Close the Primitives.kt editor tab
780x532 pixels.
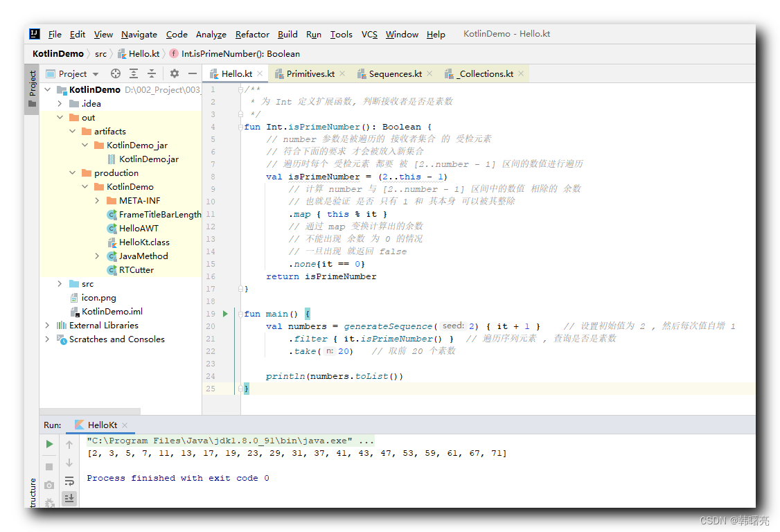pyautogui.click(x=342, y=73)
